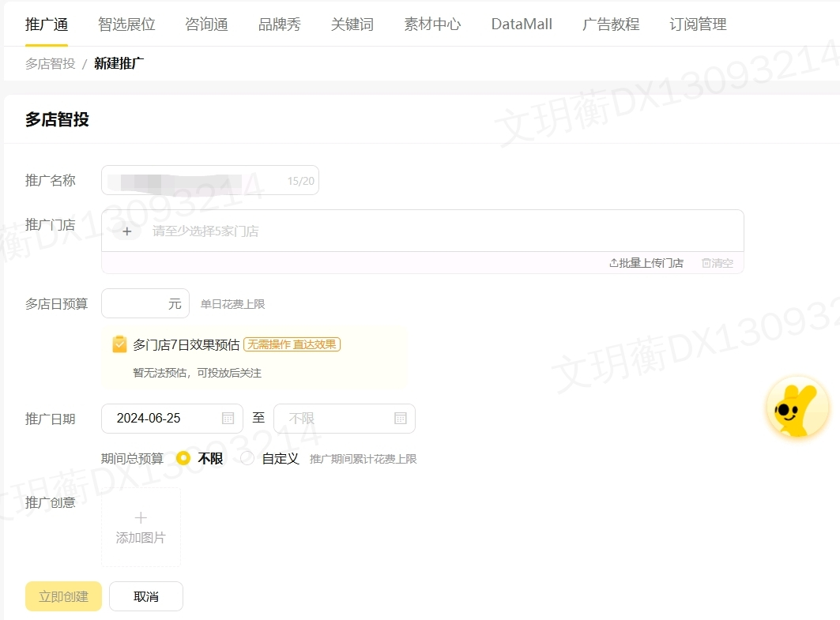The image size is (840, 620).
Task: Click the 推广期间累计花费上限 hint text
Action: click(x=363, y=459)
